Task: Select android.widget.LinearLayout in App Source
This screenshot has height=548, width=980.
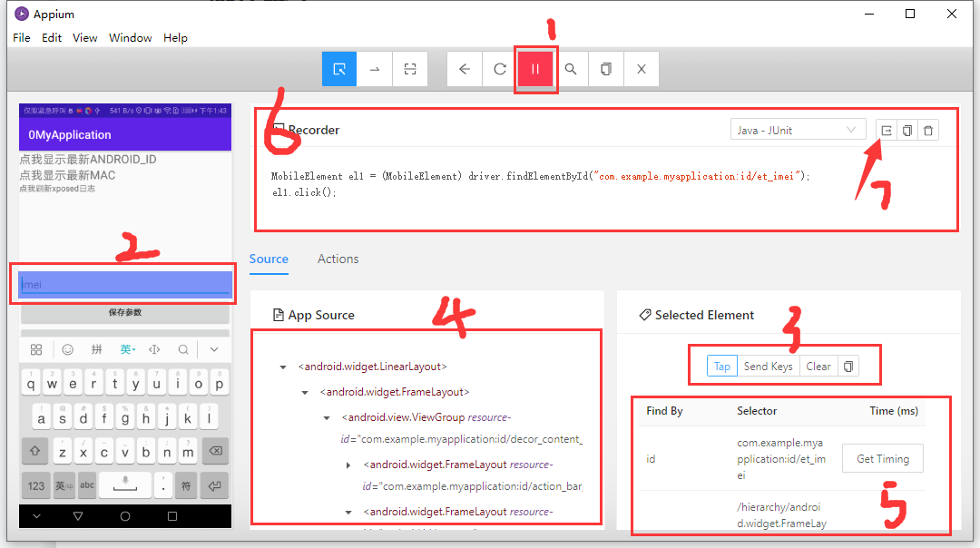Action: pos(373,367)
